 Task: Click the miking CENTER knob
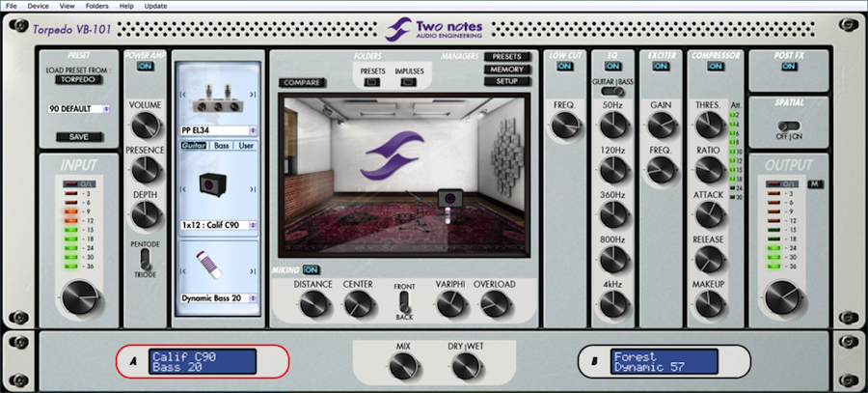click(358, 304)
